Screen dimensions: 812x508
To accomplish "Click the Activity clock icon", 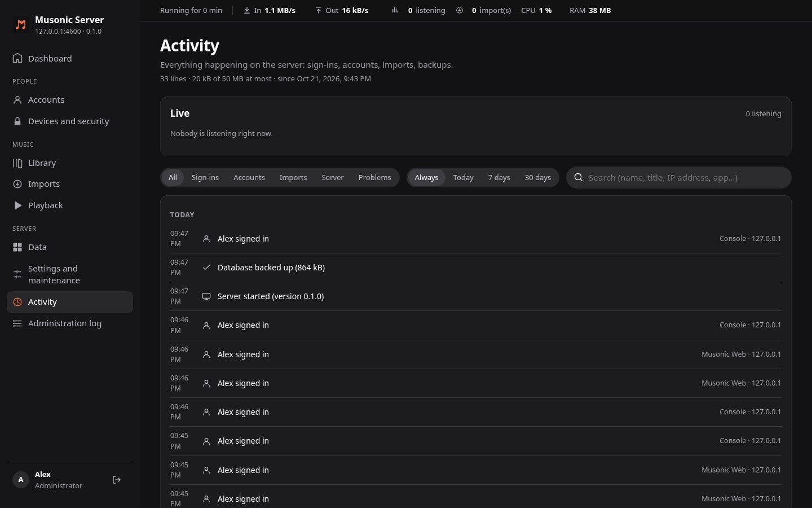I will [17, 302].
